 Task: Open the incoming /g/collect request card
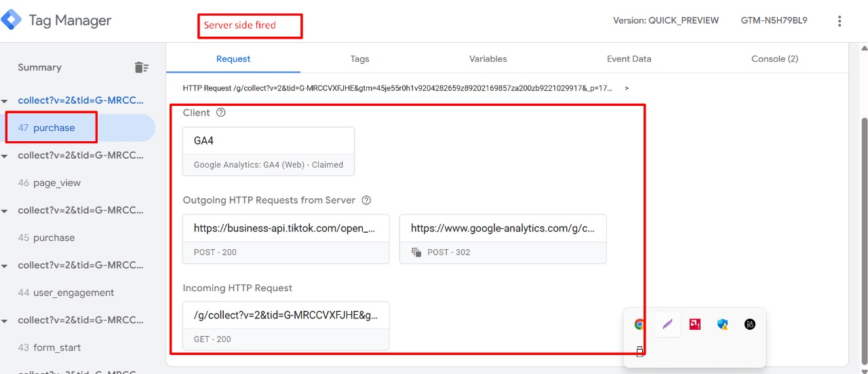pos(286,326)
